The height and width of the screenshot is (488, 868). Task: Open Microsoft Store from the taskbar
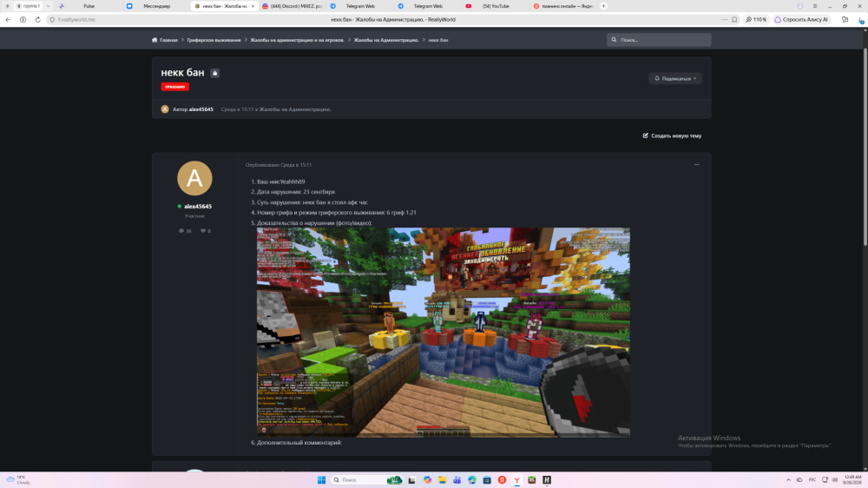click(x=487, y=480)
